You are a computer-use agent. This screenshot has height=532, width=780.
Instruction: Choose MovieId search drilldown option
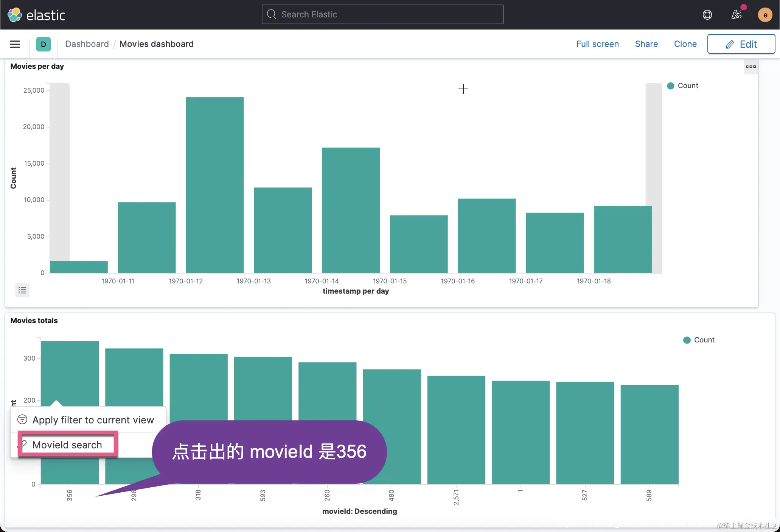pos(67,445)
